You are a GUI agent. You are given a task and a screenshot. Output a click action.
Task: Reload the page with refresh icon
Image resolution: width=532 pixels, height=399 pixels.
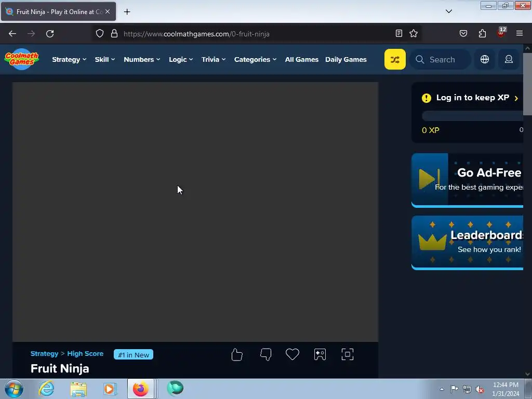[x=50, y=34]
